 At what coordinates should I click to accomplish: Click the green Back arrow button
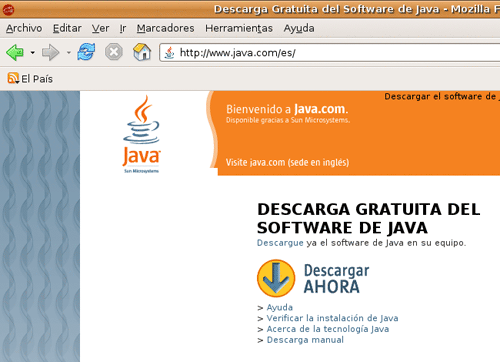(x=15, y=52)
